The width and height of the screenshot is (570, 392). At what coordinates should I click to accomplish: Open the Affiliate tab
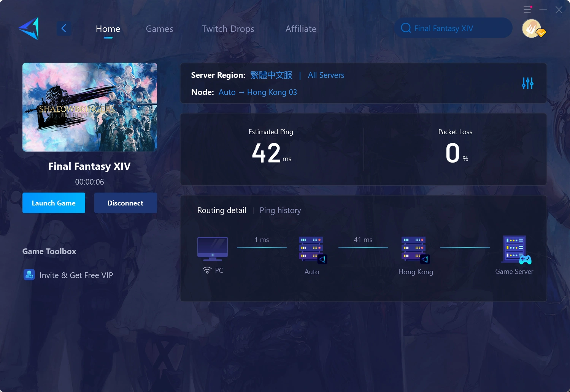pos(301,29)
